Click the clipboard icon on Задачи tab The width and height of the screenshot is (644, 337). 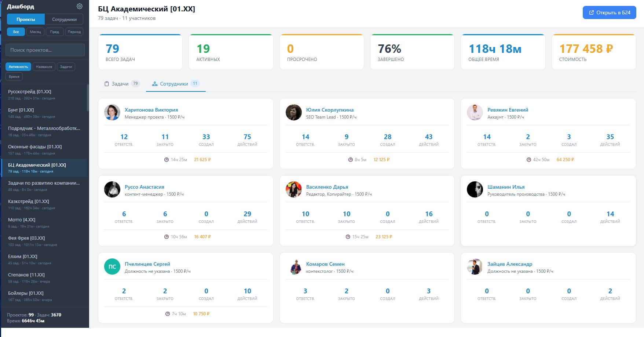tap(107, 84)
